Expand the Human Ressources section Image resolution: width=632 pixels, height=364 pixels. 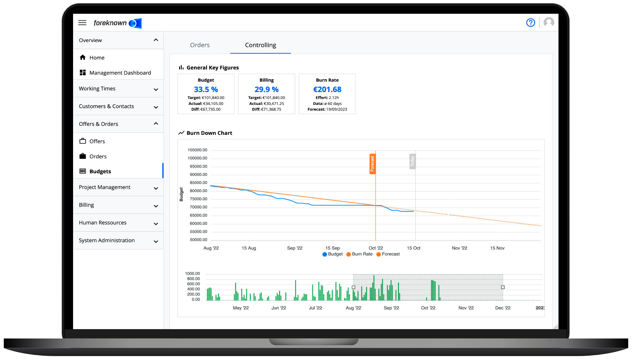pos(118,223)
